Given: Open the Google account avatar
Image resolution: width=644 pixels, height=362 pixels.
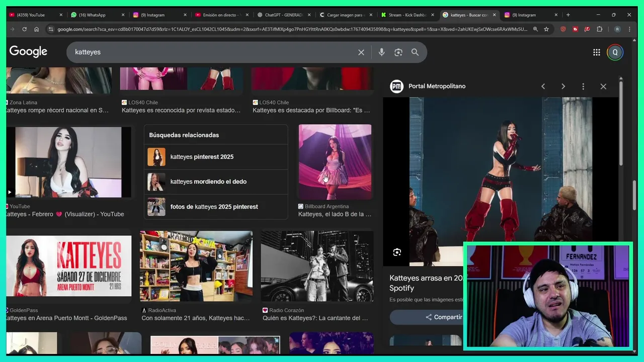Looking at the screenshot, I should 615,52.
